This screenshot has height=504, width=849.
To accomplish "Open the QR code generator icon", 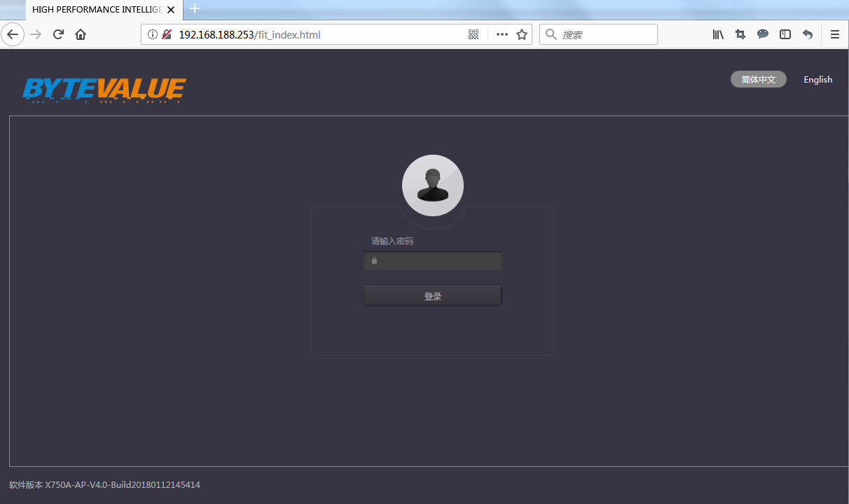I will pos(474,34).
